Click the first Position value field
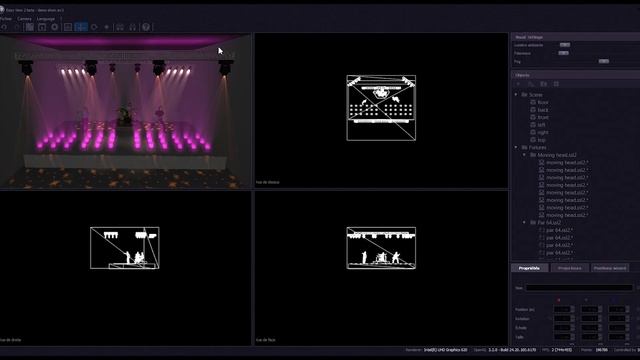Image resolution: width=640 pixels, height=360 pixels. [x=564, y=309]
